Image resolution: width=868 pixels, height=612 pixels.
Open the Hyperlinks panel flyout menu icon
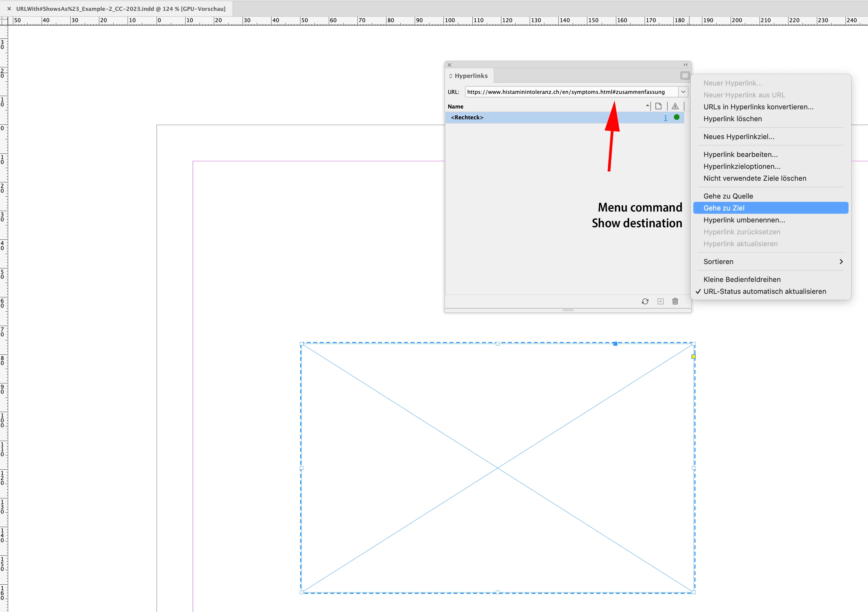tap(685, 76)
